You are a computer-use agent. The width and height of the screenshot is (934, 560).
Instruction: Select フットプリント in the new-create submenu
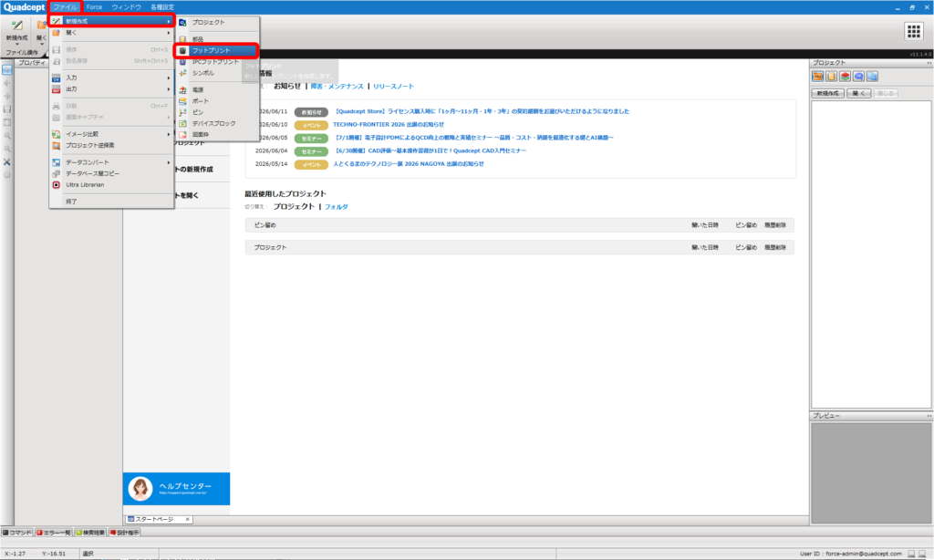[x=217, y=51]
